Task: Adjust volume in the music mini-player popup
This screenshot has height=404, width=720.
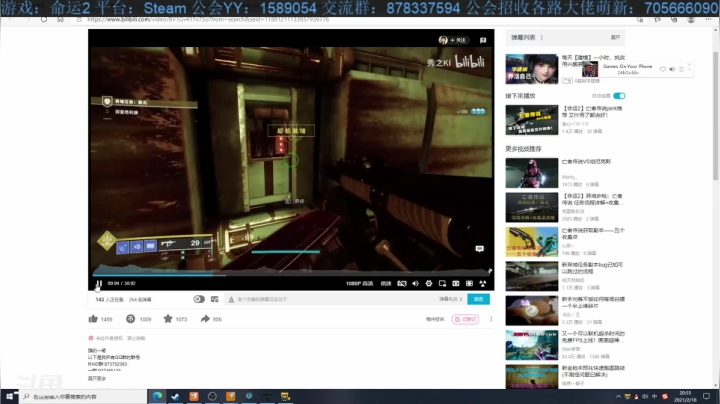Action: [x=672, y=69]
